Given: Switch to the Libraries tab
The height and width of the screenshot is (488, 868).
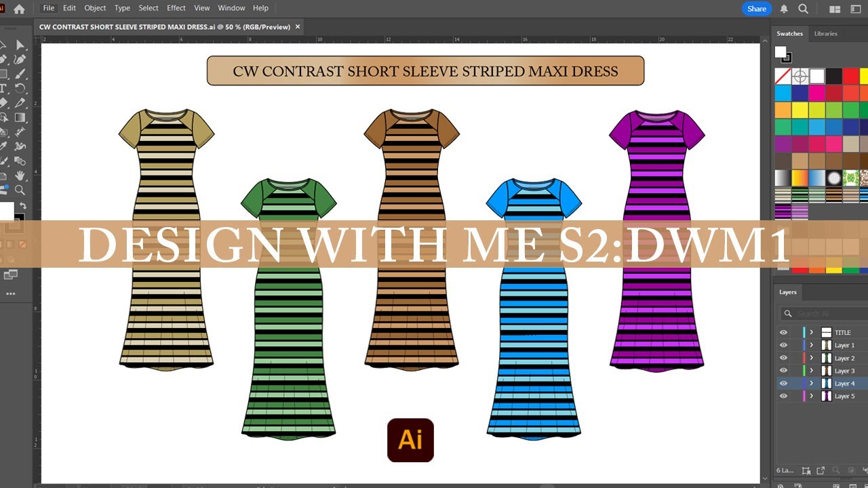Looking at the screenshot, I should [825, 33].
